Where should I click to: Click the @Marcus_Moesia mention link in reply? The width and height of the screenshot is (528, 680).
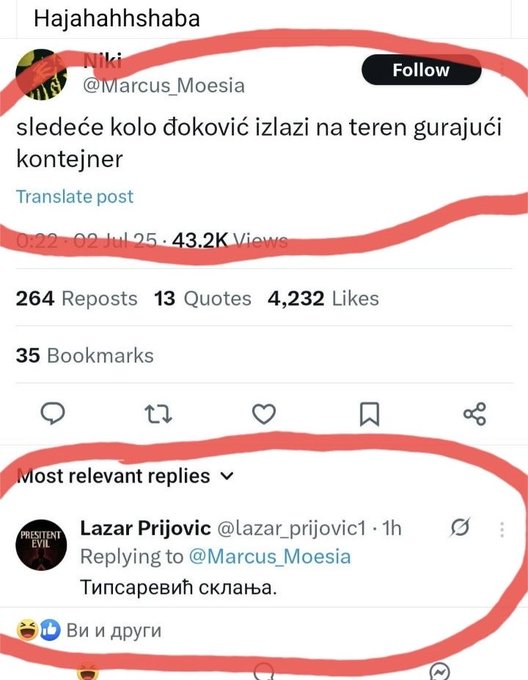(x=270, y=556)
